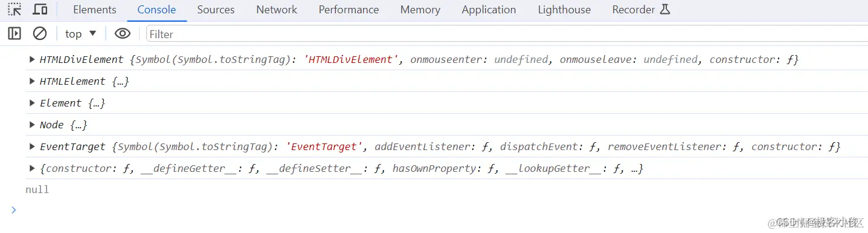Image resolution: width=868 pixels, height=233 pixels.
Task: Open the Lighthouse tab
Action: pos(564,10)
